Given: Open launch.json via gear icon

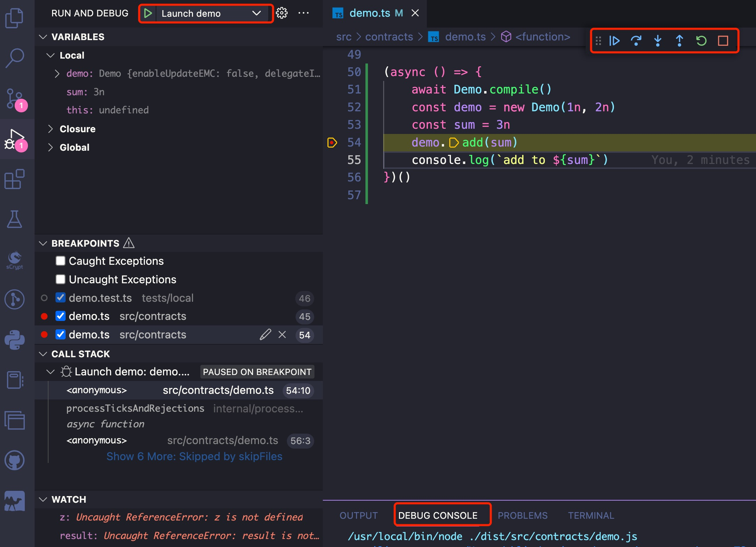Looking at the screenshot, I should click(282, 13).
